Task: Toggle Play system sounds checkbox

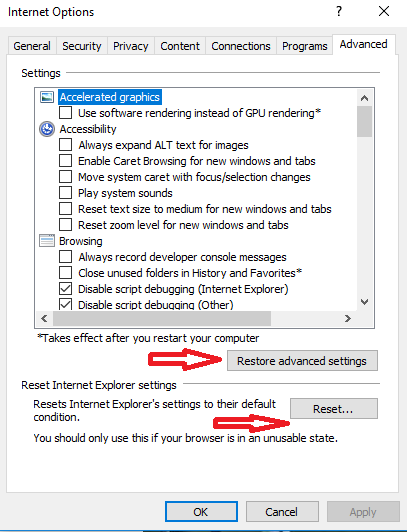Action: click(65, 193)
